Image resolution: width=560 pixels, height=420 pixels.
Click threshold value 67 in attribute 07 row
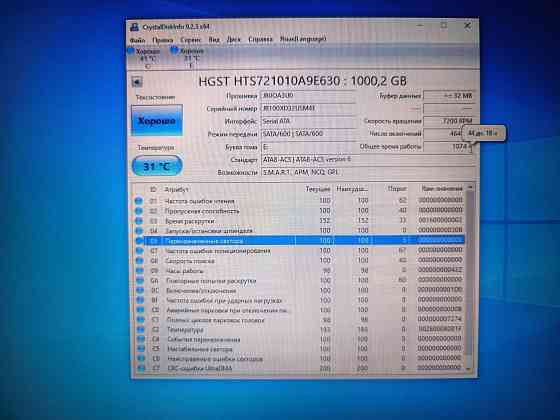402,250
